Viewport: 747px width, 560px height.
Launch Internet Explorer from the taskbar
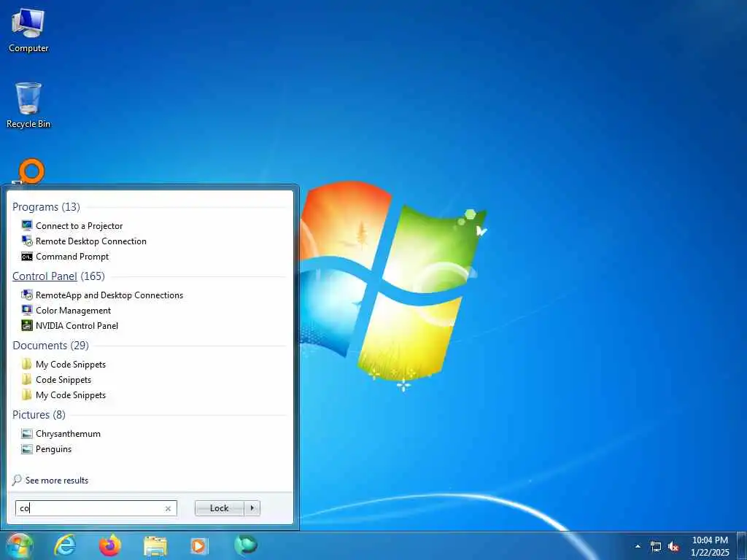pos(65,545)
